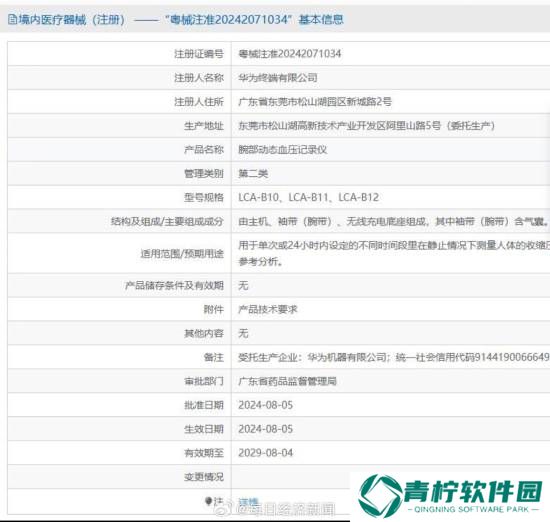Open the 产品技术要求 attachment text
550x522 pixels.
tap(268, 309)
